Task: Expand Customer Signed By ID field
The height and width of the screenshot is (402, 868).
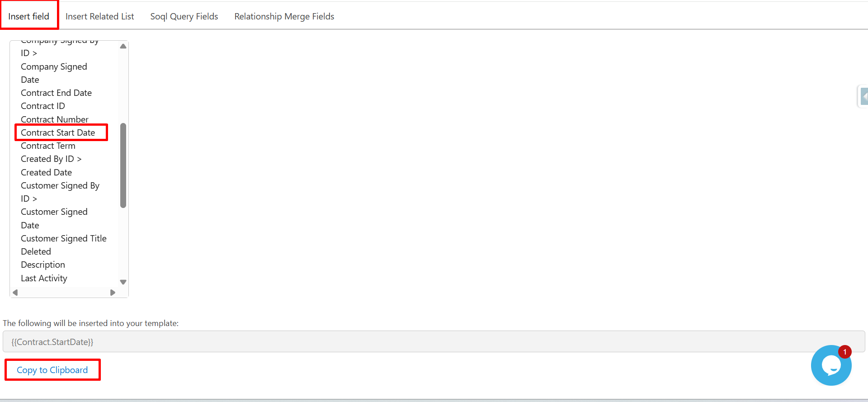Action: tap(60, 192)
